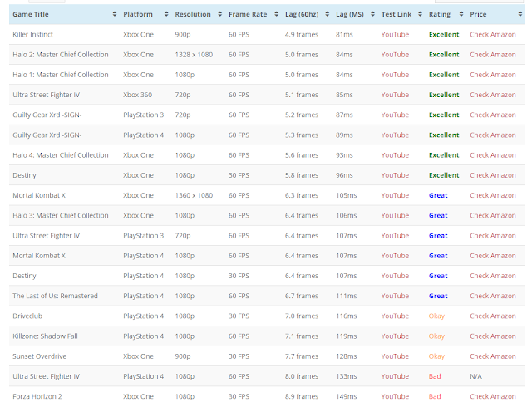532x407 pixels.
Task: Select the 'Xbox 360' platform cell
Action: pyautogui.click(x=137, y=95)
